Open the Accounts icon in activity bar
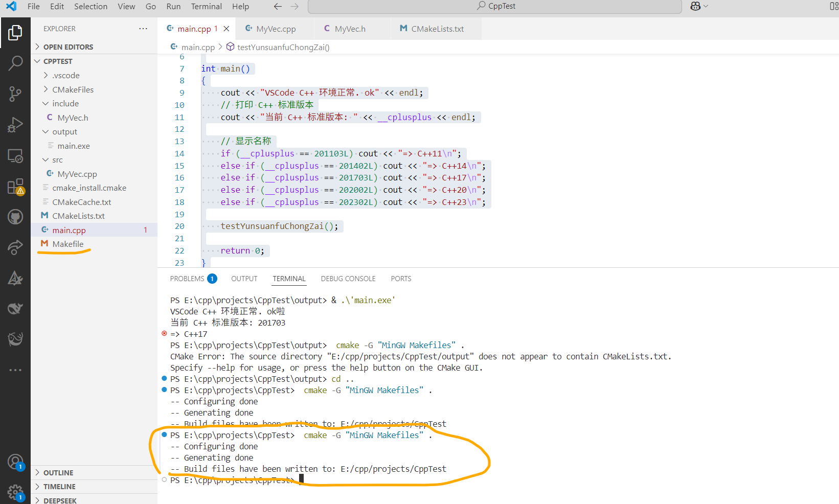Screen dimensions: 839x504 coord(15,462)
